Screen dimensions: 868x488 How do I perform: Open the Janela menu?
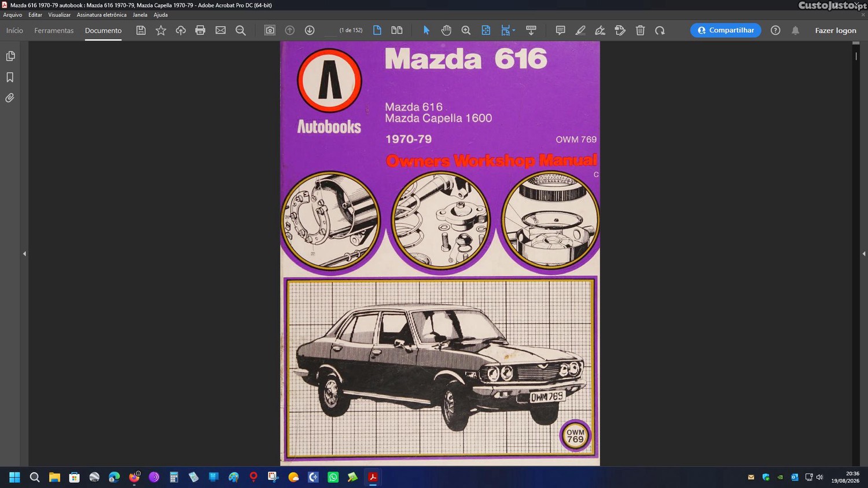coord(140,15)
